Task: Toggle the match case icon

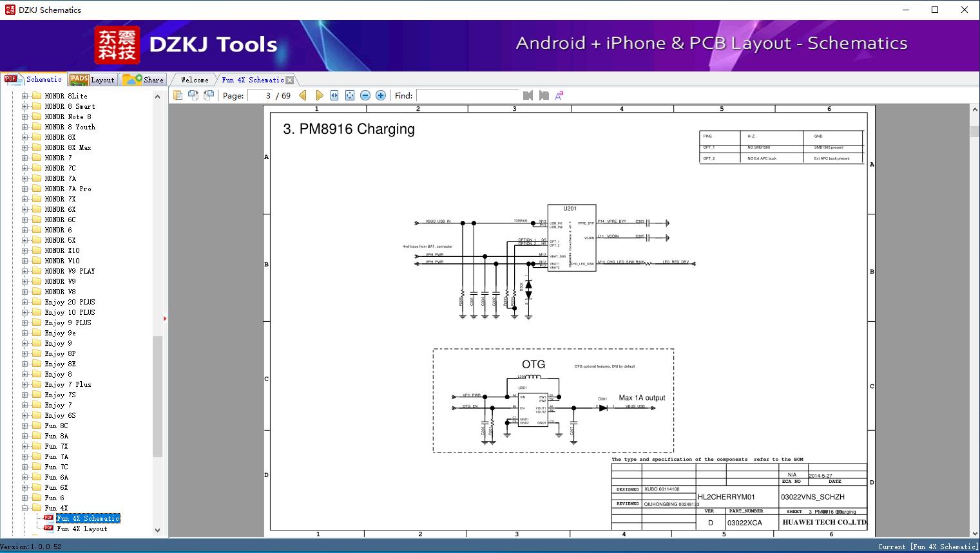Action: [x=559, y=95]
